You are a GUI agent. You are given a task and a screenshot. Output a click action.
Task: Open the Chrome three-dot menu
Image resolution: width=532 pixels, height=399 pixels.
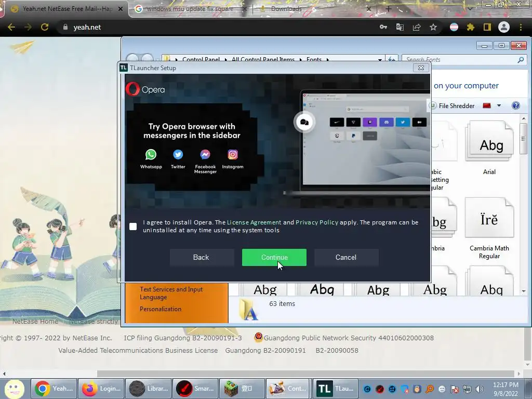[x=521, y=27]
